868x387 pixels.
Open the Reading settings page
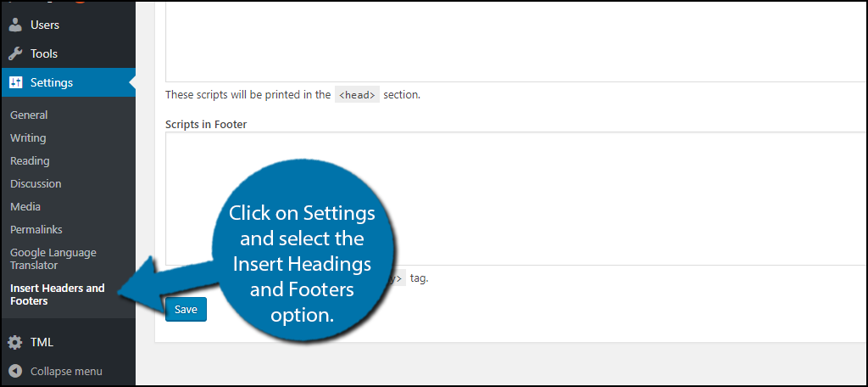pyautogui.click(x=30, y=160)
